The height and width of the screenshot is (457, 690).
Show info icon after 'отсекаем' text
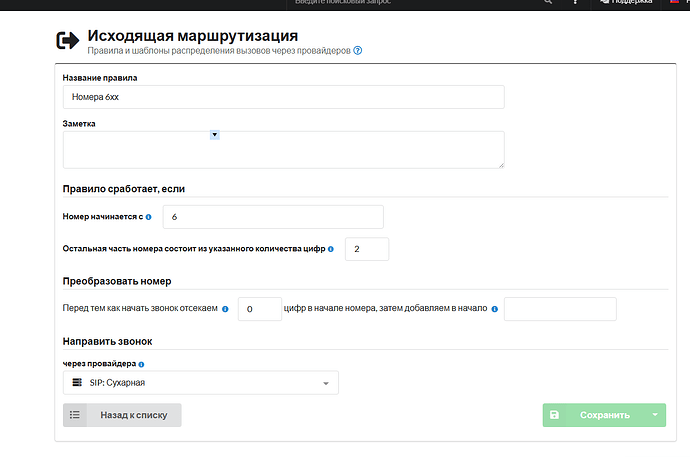[x=225, y=309]
